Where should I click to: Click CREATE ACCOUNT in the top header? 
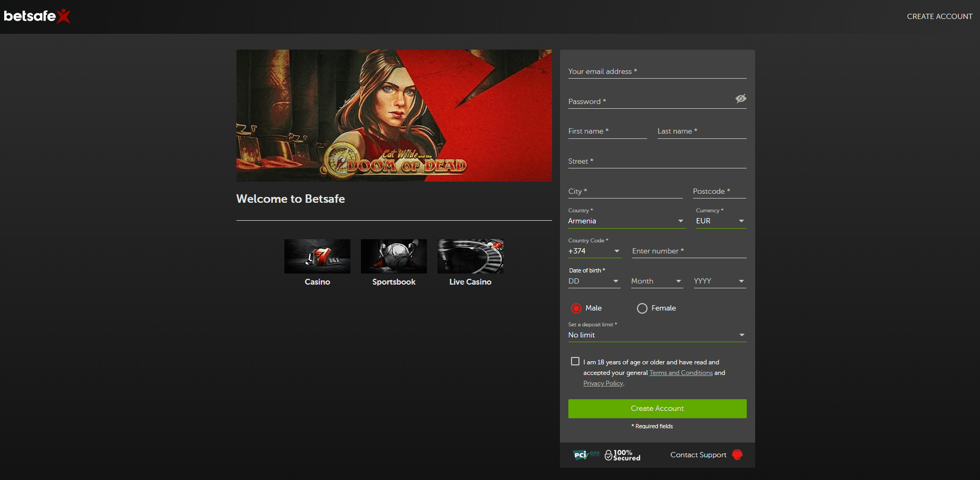939,16
